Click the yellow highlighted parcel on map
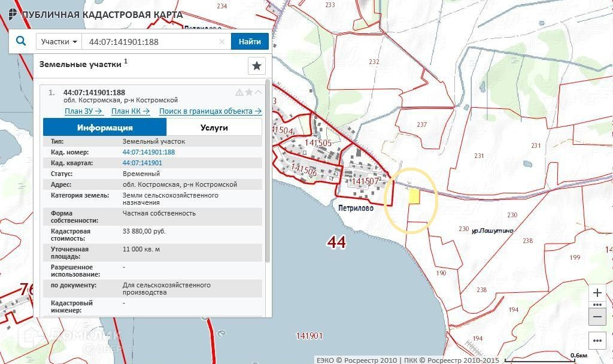The width and height of the screenshot is (613, 364). (x=414, y=196)
